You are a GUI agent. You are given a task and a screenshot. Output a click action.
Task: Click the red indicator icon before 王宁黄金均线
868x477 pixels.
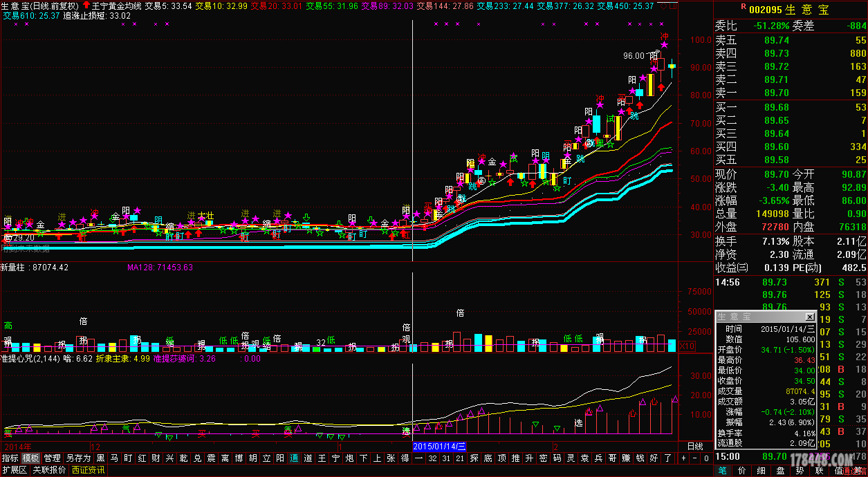[x=86, y=6]
